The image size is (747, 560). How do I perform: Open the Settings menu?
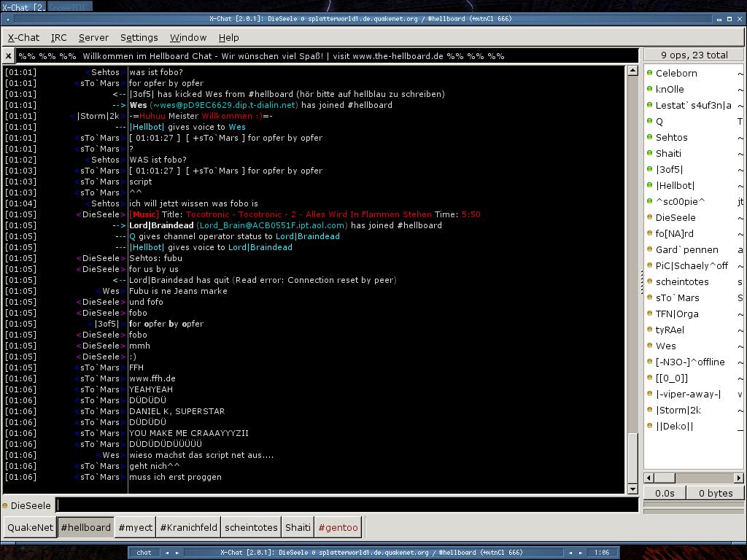click(139, 37)
